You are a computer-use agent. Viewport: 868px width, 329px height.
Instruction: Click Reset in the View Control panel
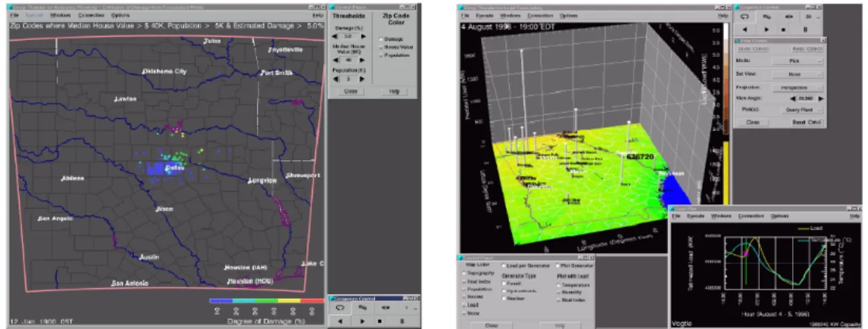[x=807, y=122]
